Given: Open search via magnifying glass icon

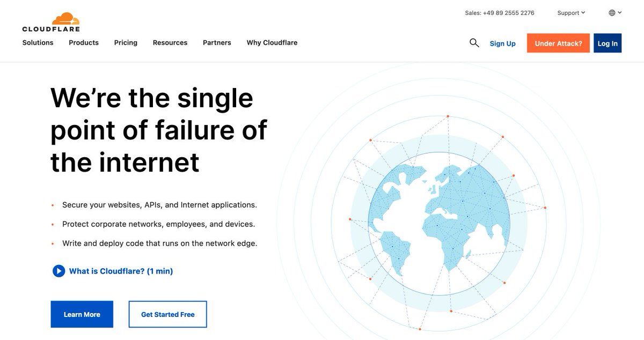Looking at the screenshot, I should [474, 43].
